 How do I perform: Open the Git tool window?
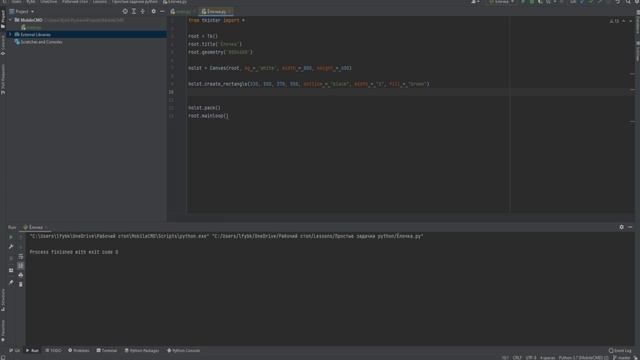(x=14, y=350)
